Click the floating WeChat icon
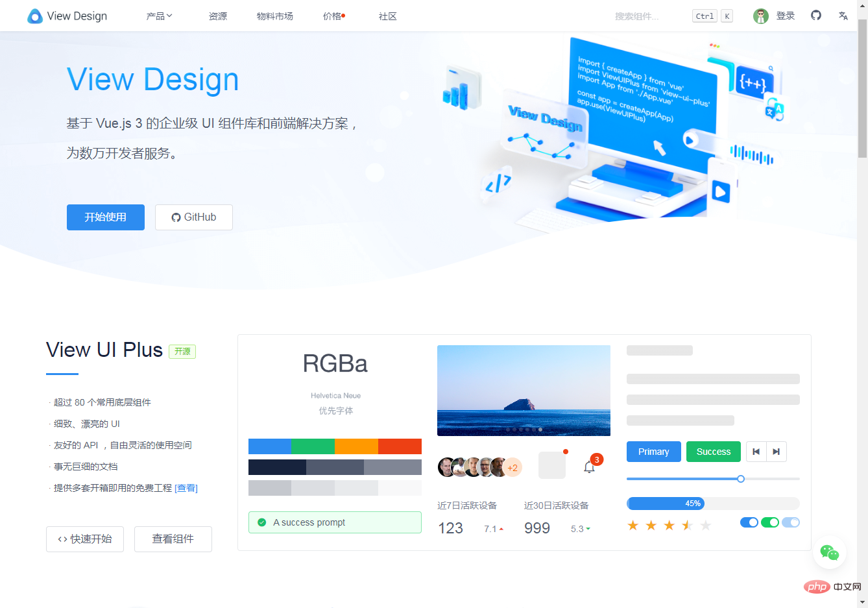 click(830, 552)
